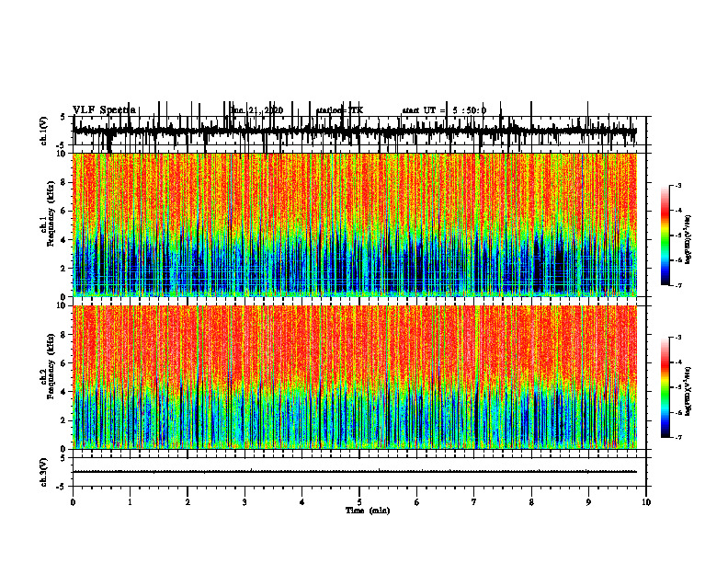Viewport: 728px width, 563px height.
Task: Click the "ch.3(V)" waveform axis label
Action: click(x=44, y=473)
